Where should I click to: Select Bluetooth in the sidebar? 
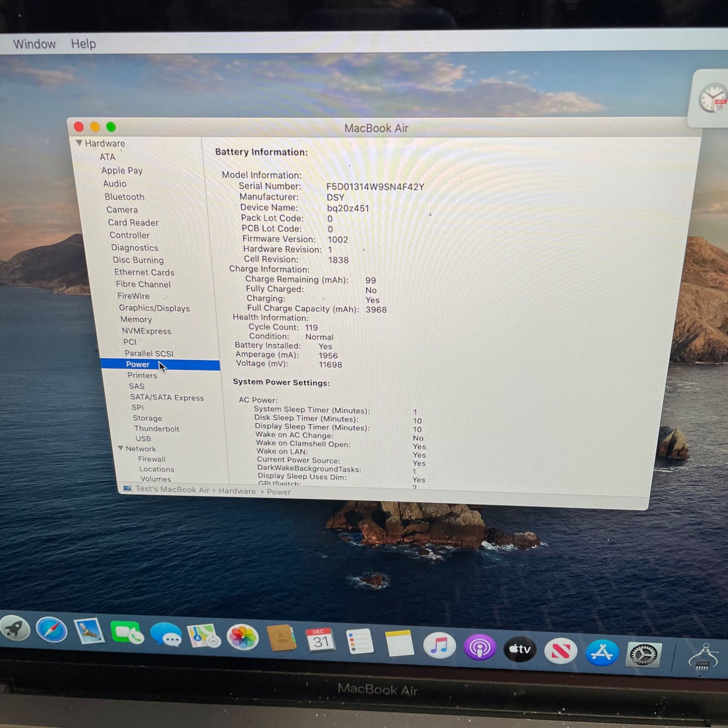click(124, 197)
